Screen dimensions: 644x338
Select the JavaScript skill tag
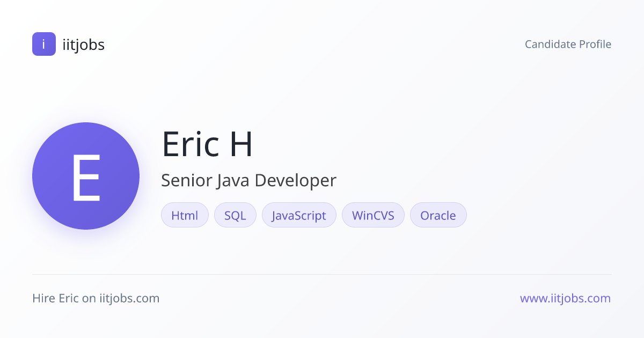pos(299,215)
